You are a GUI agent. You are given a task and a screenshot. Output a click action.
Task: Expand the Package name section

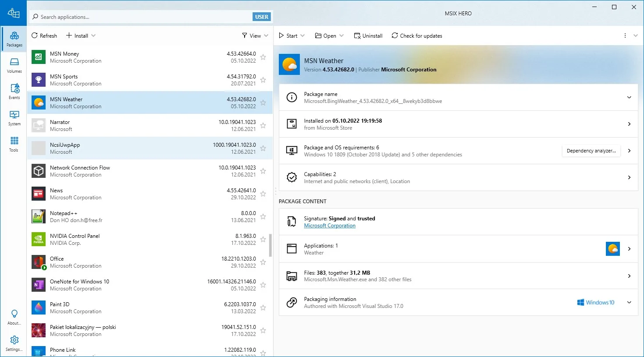pos(629,97)
